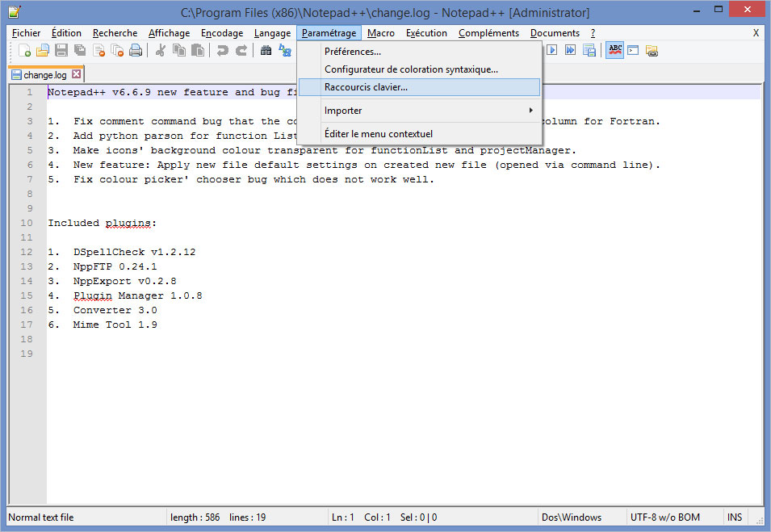
Task: Open the Documents menu
Action: (x=555, y=33)
